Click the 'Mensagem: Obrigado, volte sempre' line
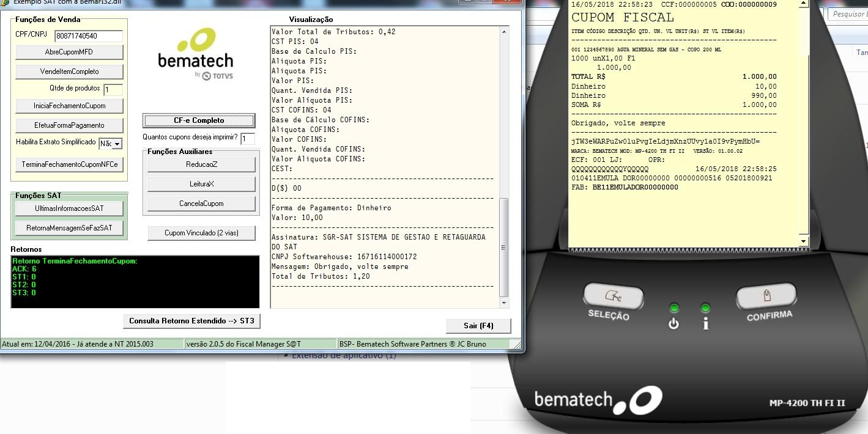The width and height of the screenshot is (868, 434). [339, 267]
